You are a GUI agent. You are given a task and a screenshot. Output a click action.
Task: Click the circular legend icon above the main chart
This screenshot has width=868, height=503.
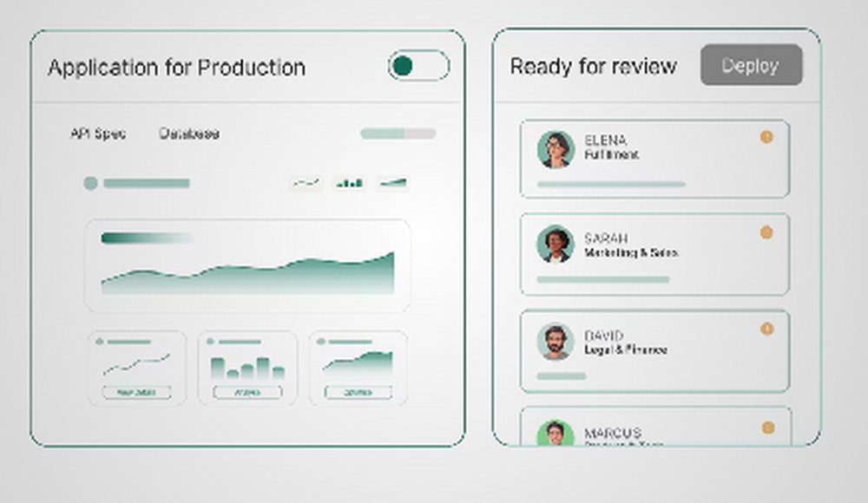[x=92, y=183]
